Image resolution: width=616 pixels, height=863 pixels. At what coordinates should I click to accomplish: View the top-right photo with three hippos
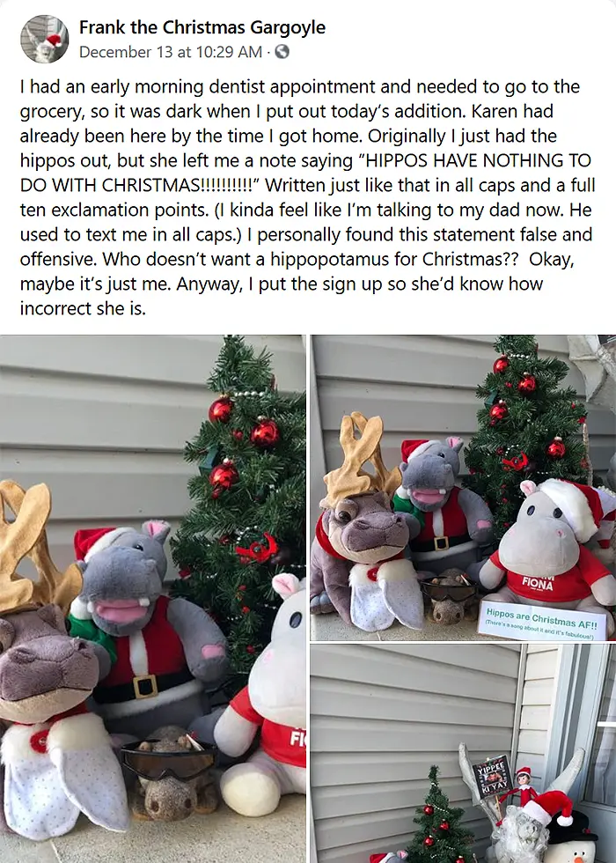pos(463,488)
